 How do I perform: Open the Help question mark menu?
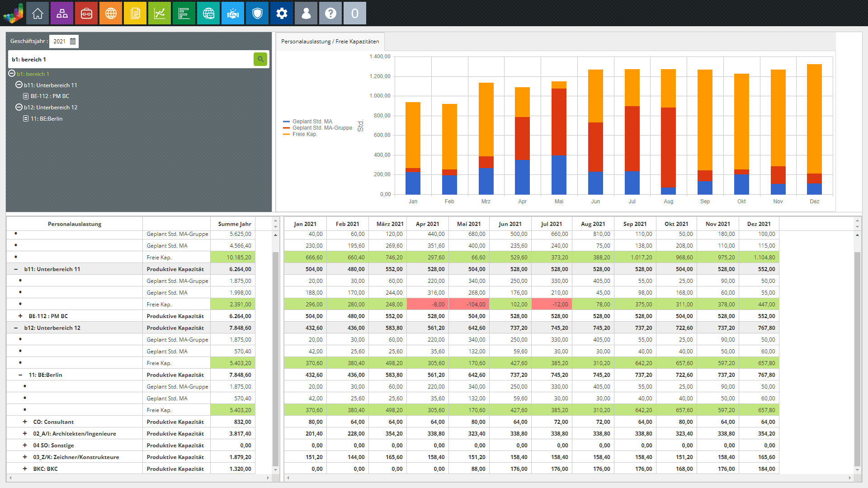(x=330, y=13)
